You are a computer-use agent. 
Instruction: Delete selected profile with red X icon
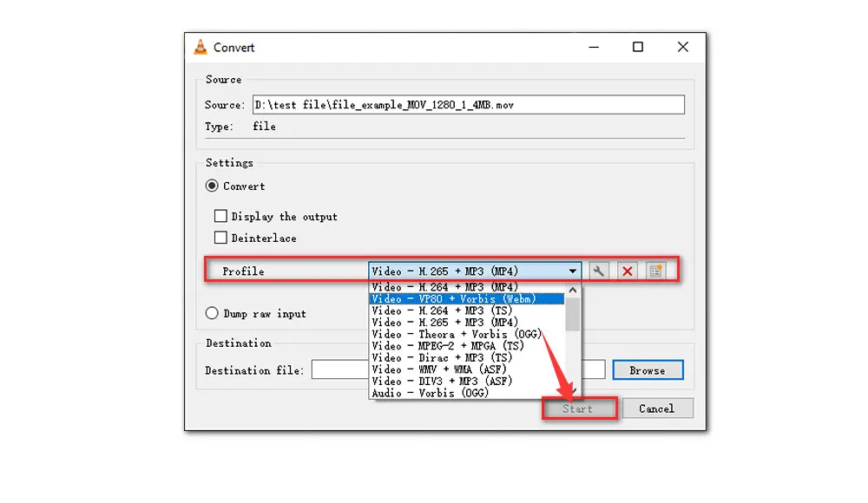(x=628, y=271)
